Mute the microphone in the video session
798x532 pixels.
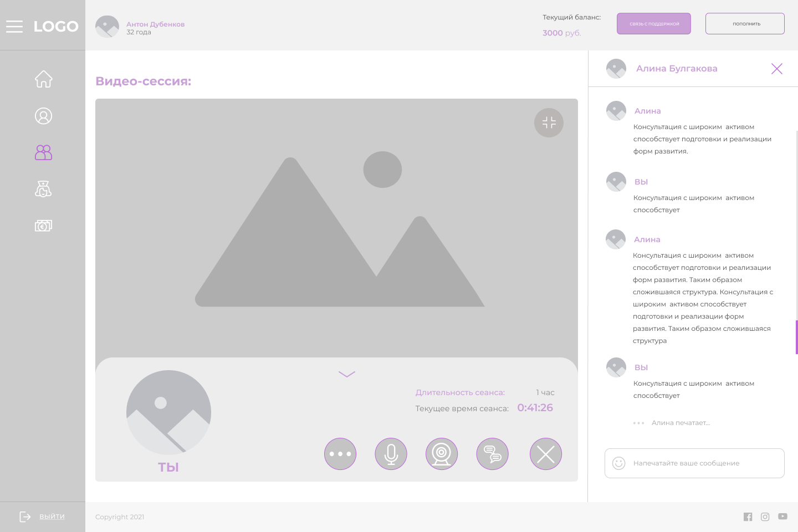391,454
